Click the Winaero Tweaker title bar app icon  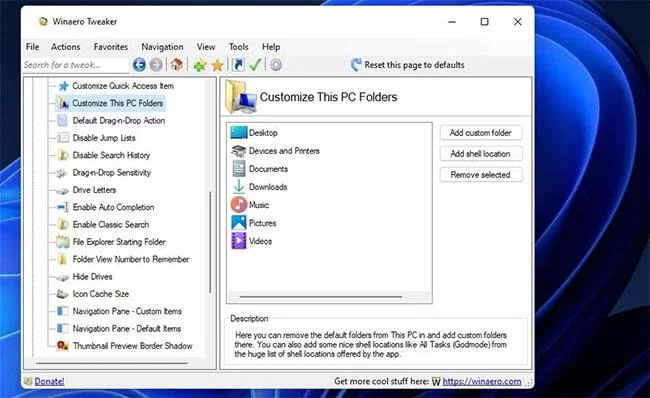pyautogui.click(x=43, y=22)
